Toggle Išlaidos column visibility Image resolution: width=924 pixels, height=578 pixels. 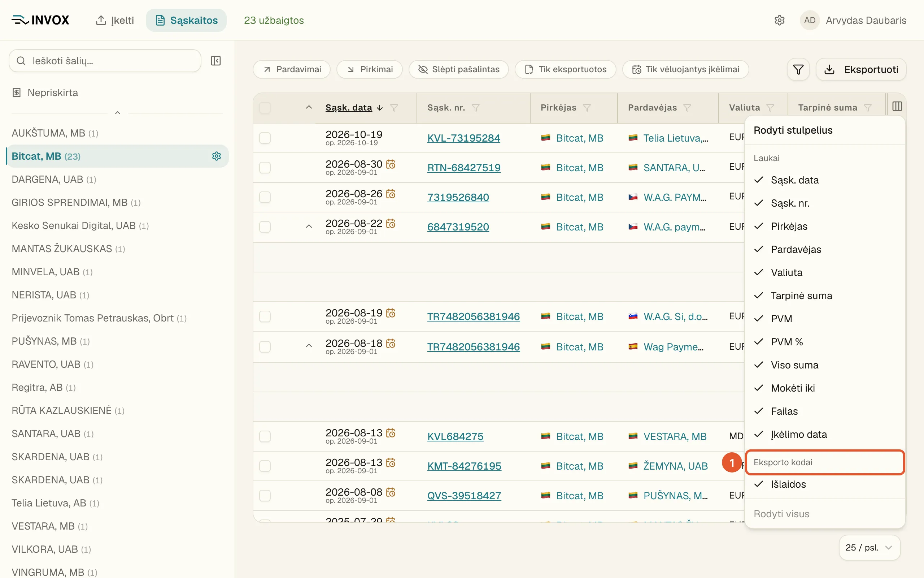[x=825, y=484]
